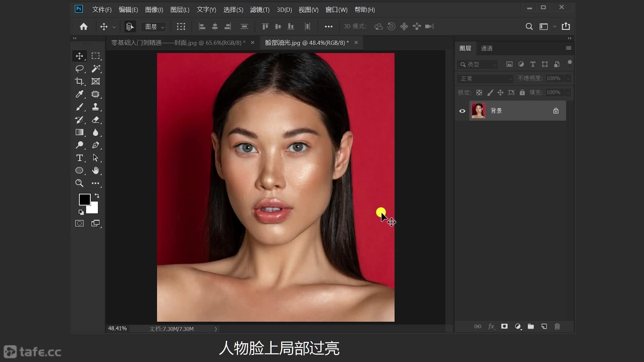Reset default foreground and background colors
Image resolution: width=644 pixels, height=362 pixels.
coord(81,212)
